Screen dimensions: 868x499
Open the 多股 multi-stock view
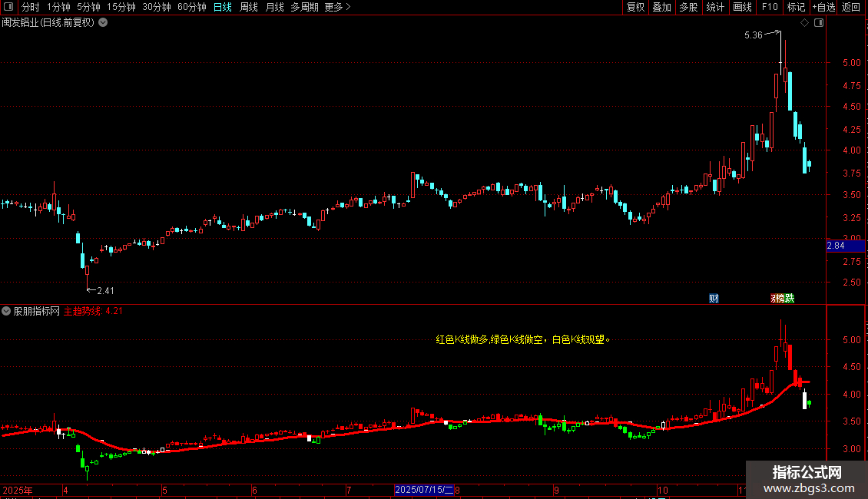688,7
